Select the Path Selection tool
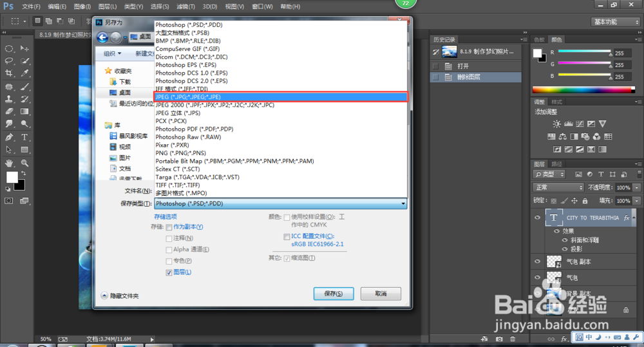644x347 pixels. (8, 149)
